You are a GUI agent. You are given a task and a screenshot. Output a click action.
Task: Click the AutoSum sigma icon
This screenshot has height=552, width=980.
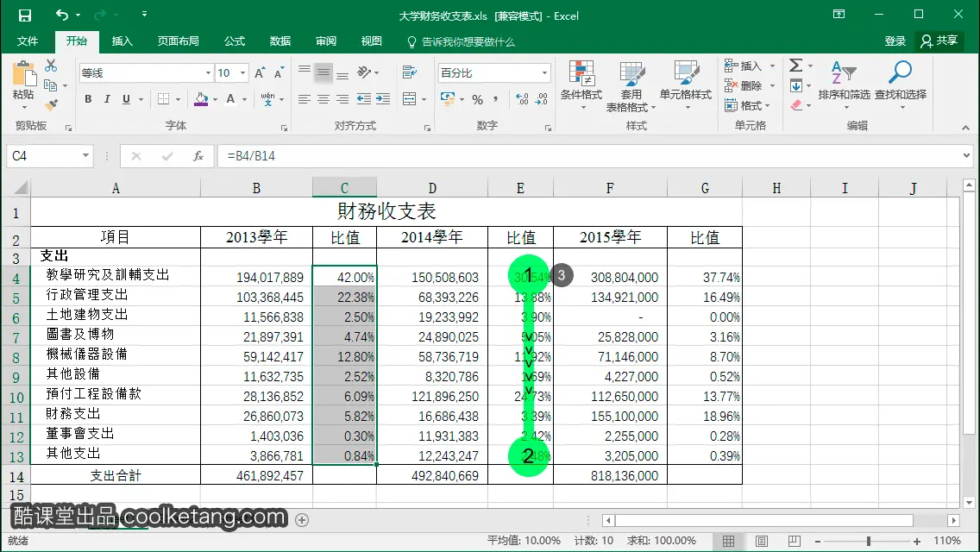[x=795, y=65]
